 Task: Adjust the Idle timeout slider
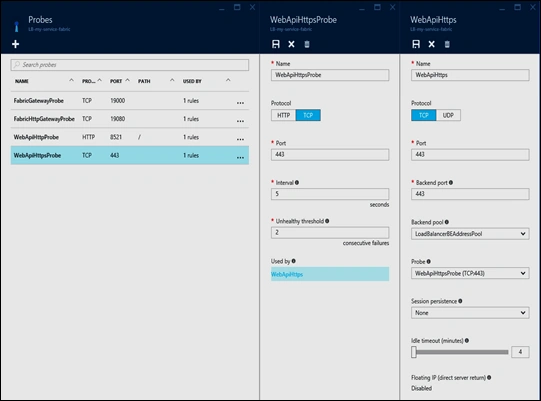(414, 352)
